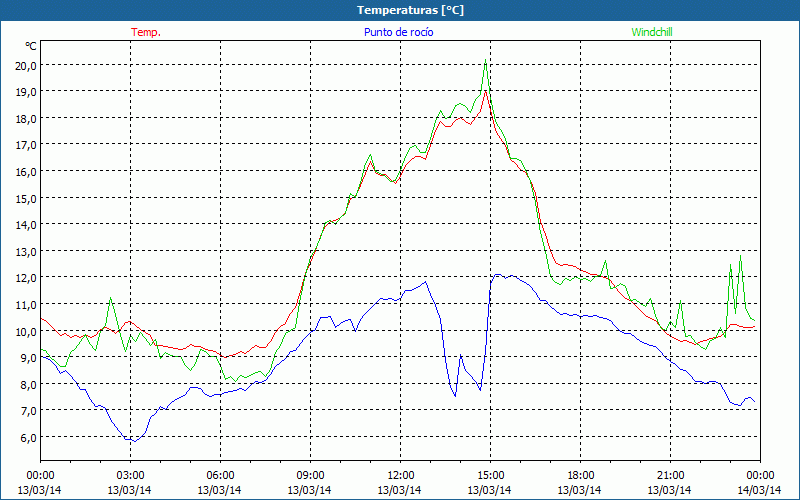Click the 10,0 y-axis value
This screenshot has width=800, height=500.
click(x=27, y=331)
